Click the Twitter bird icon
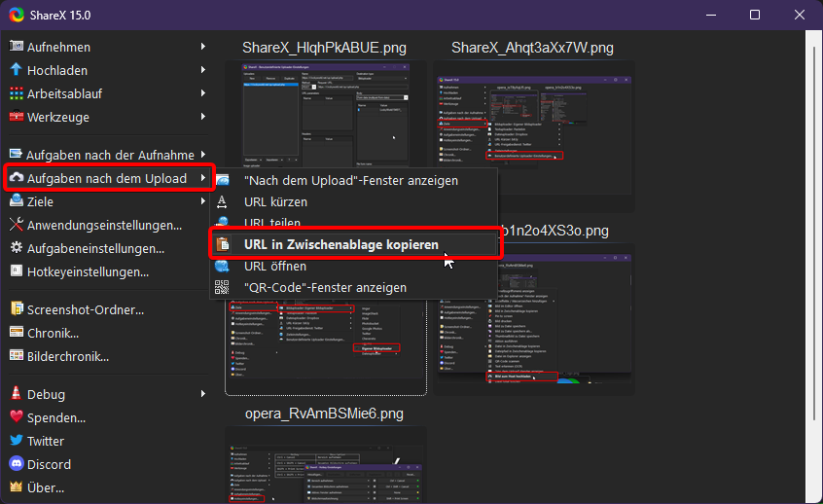 point(16,441)
